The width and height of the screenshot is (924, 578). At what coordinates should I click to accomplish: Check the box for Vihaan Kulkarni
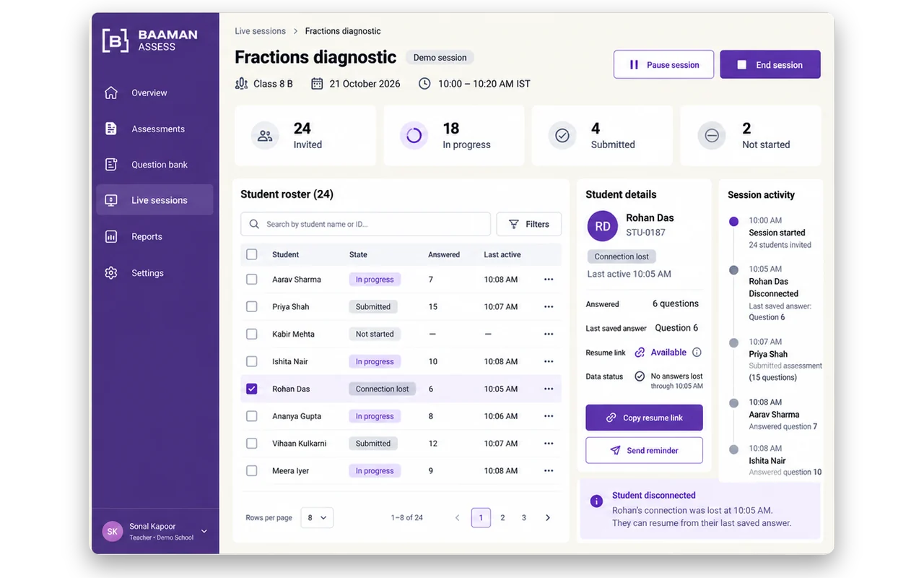click(x=251, y=444)
